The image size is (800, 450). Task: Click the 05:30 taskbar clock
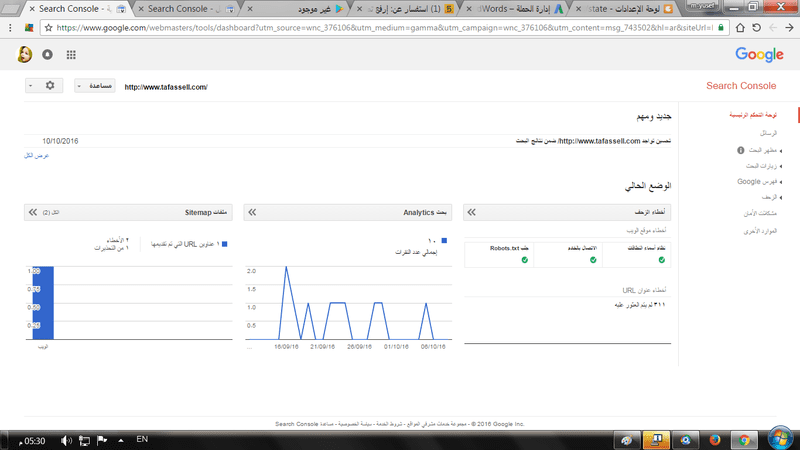click(x=33, y=441)
